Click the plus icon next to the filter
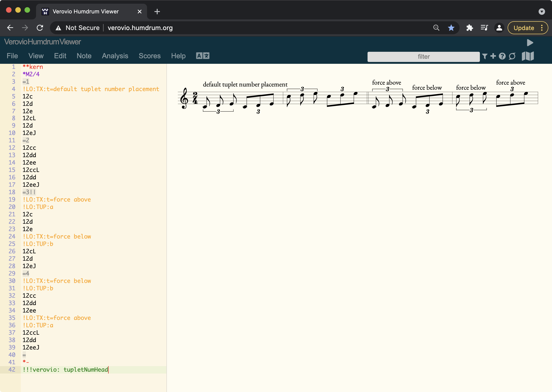 click(x=493, y=56)
